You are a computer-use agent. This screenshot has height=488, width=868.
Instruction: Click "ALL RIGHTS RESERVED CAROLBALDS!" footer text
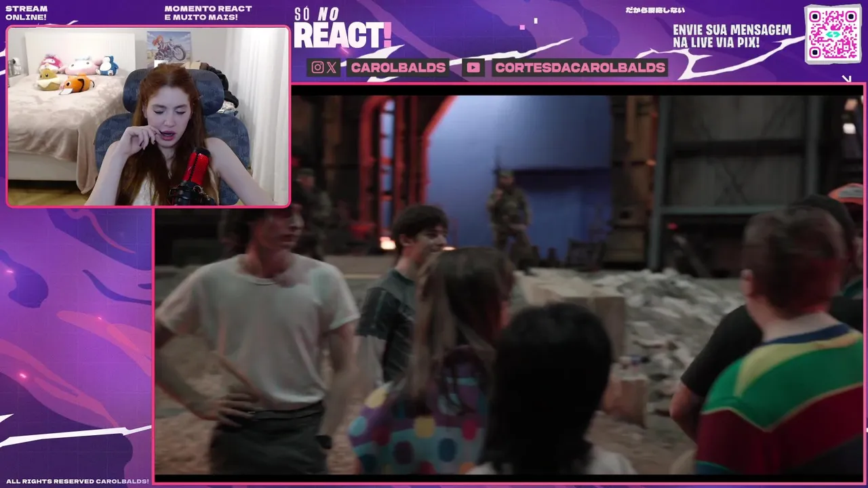coord(77,481)
